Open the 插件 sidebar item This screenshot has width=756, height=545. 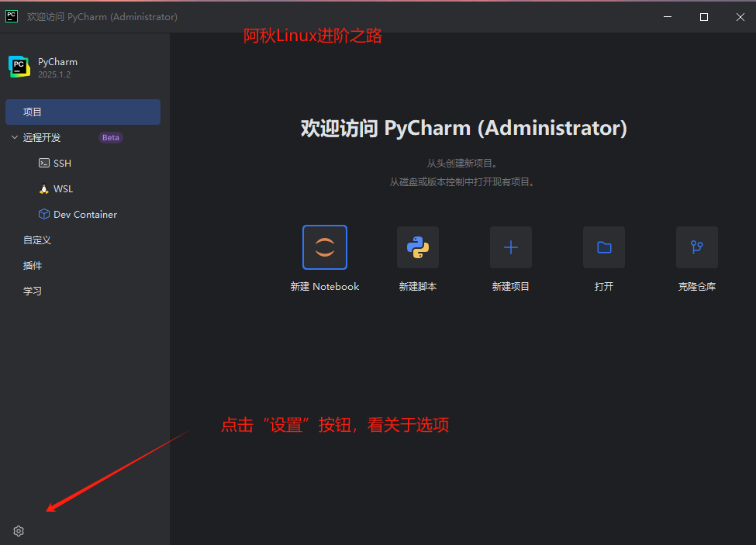[x=32, y=265]
